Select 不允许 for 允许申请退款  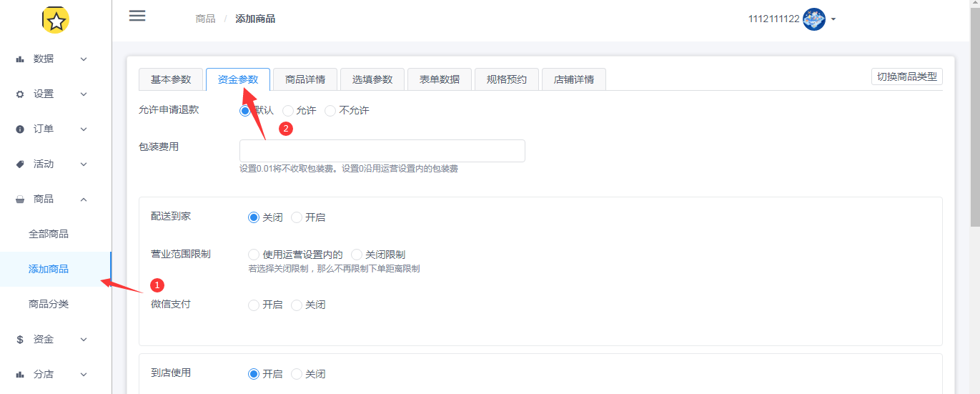point(330,111)
